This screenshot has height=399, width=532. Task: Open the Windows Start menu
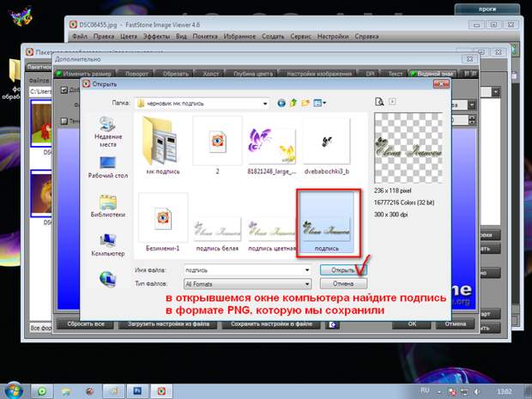(x=13, y=390)
